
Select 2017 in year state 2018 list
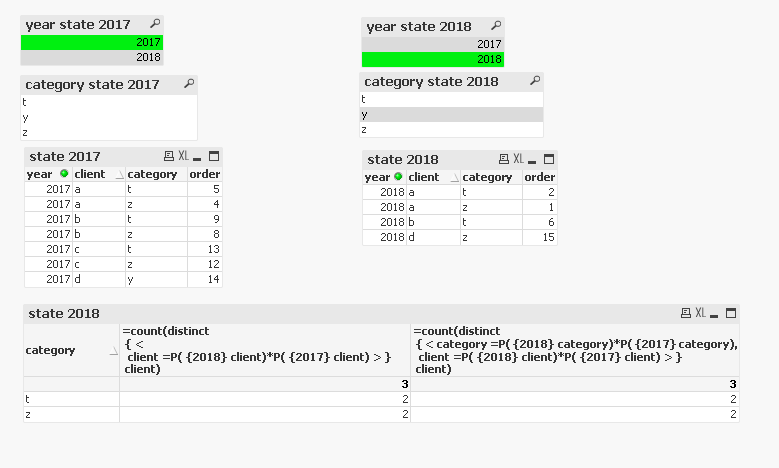(x=432, y=44)
